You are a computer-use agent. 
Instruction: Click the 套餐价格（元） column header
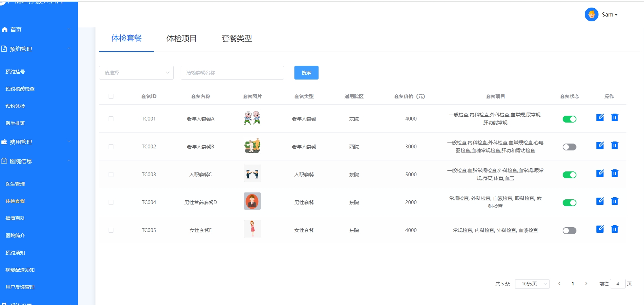pyautogui.click(x=410, y=96)
